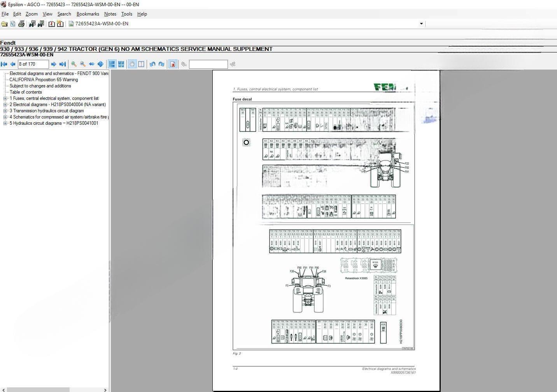Open the Bookmarks menu
The height and width of the screenshot is (392, 557).
(x=88, y=14)
